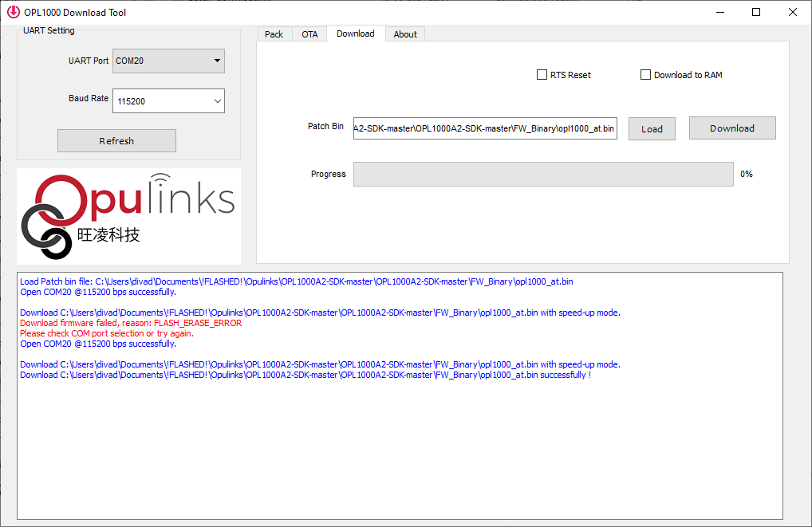
Task: Click the Refresh button
Action: 116,141
